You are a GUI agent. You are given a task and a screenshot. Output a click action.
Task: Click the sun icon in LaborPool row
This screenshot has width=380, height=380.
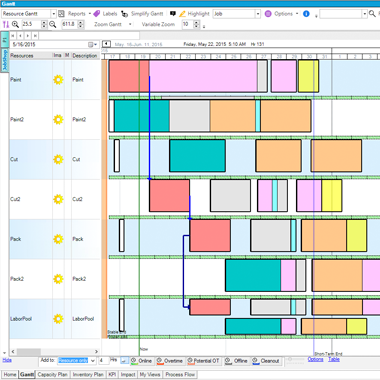coord(58,319)
